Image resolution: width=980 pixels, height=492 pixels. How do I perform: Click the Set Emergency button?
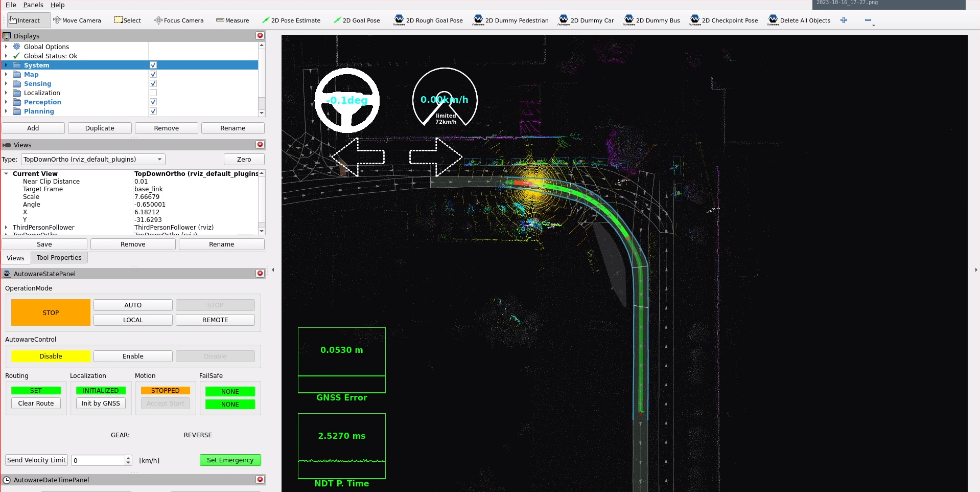click(230, 460)
